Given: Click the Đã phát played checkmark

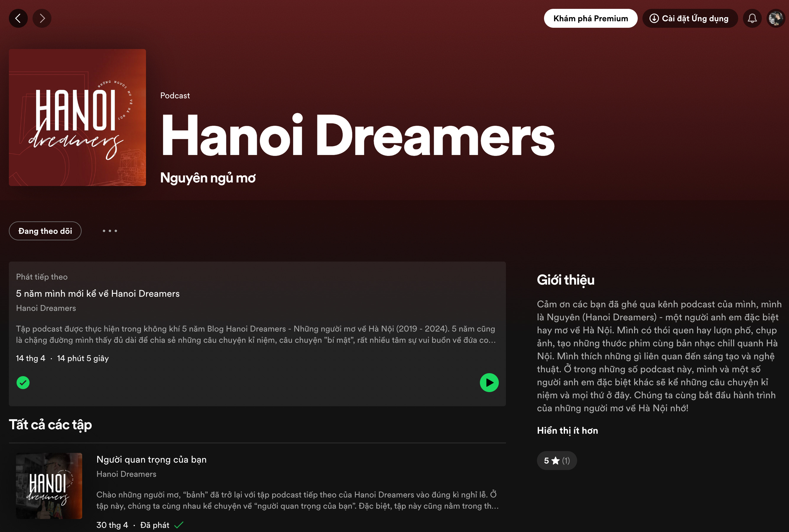Looking at the screenshot, I should point(178,525).
